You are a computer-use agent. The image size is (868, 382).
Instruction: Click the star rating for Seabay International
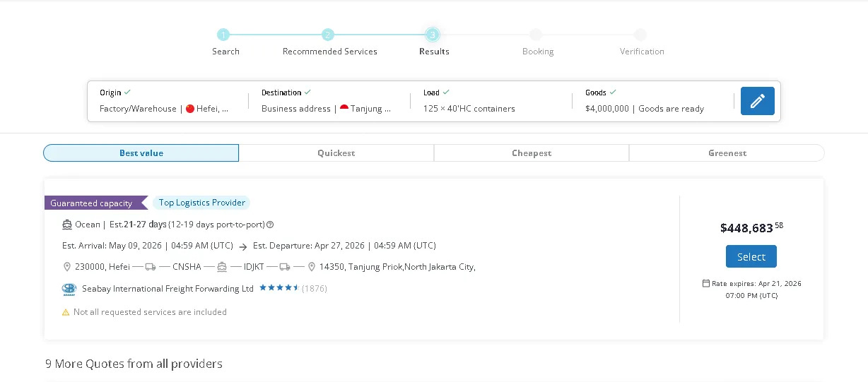click(x=279, y=288)
